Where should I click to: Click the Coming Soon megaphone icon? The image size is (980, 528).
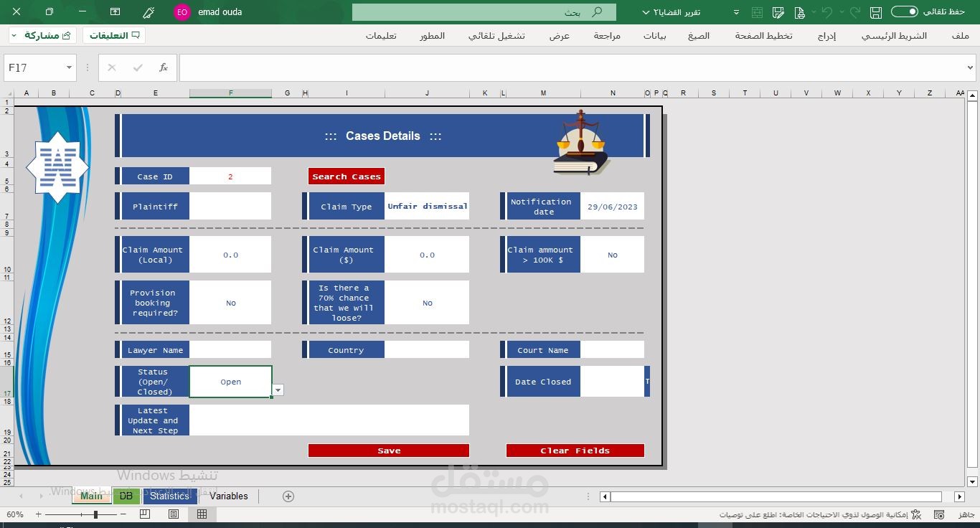[x=149, y=12]
